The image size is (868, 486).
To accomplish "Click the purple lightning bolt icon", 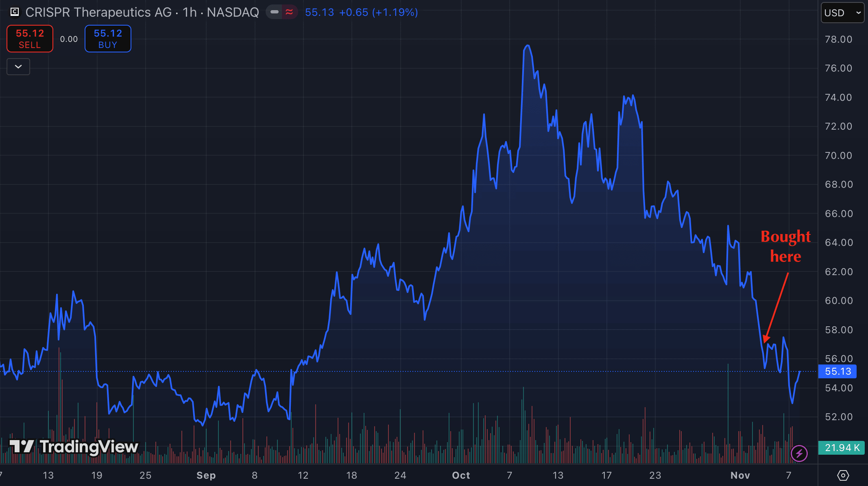I will point(799,453).
